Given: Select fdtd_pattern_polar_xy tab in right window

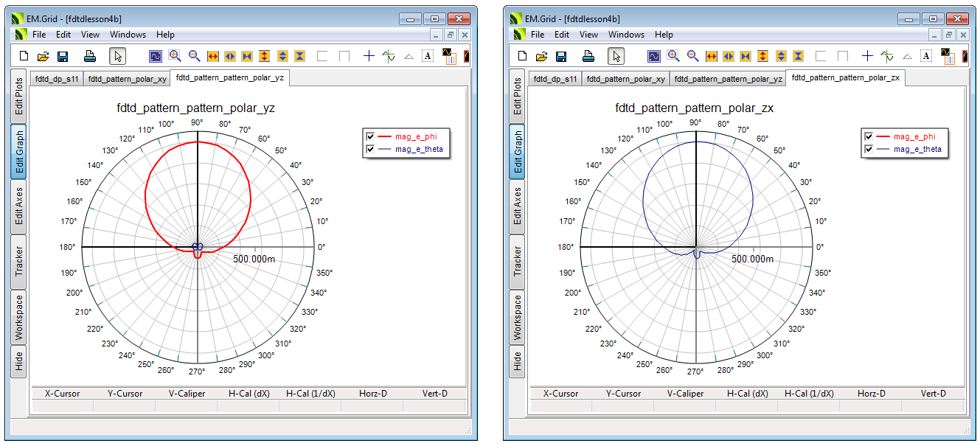Looking at the screenshot, I should click(625, 79).
